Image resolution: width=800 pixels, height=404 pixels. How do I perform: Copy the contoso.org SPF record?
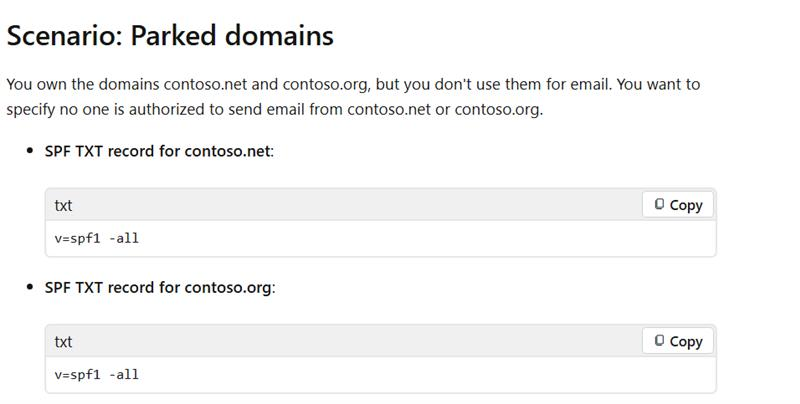click(678, 341)
